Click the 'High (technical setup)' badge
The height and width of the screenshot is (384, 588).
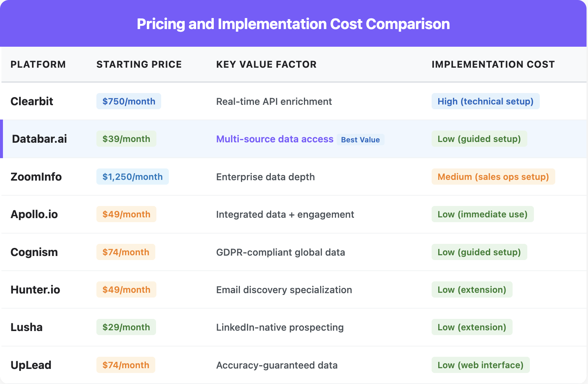click(x=486, y=101)
